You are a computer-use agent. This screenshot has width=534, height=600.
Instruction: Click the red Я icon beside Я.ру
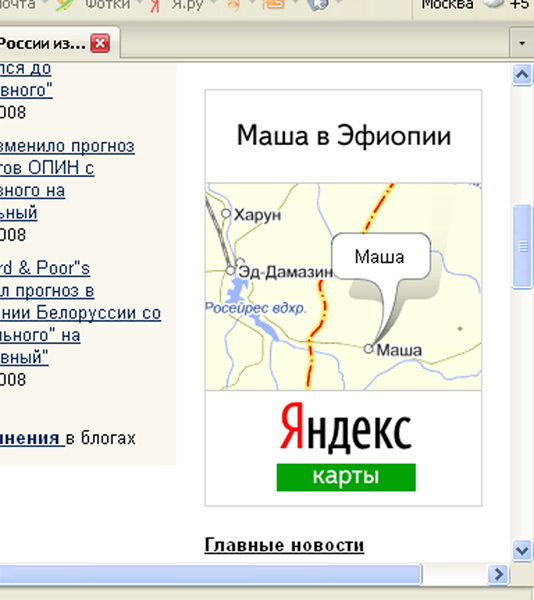coord(155,5)
